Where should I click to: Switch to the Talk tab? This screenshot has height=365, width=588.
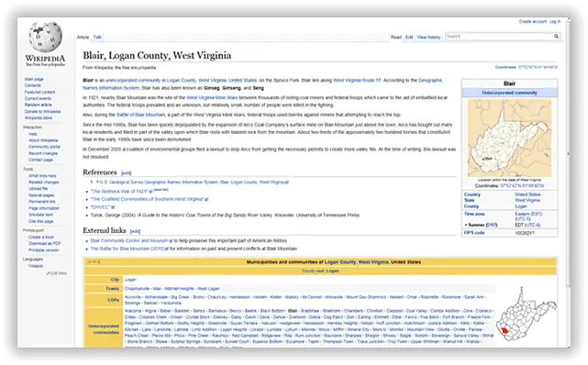[x=97, y=37]
